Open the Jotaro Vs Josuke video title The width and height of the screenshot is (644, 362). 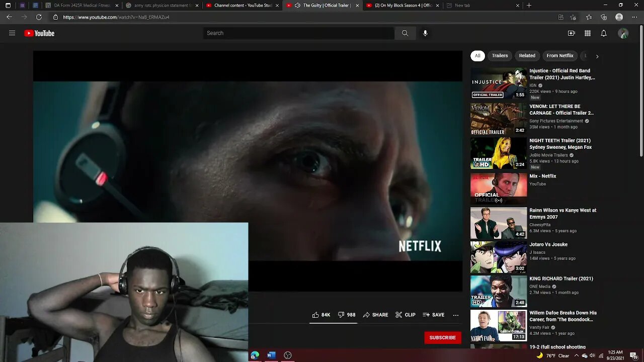[548, 244]
